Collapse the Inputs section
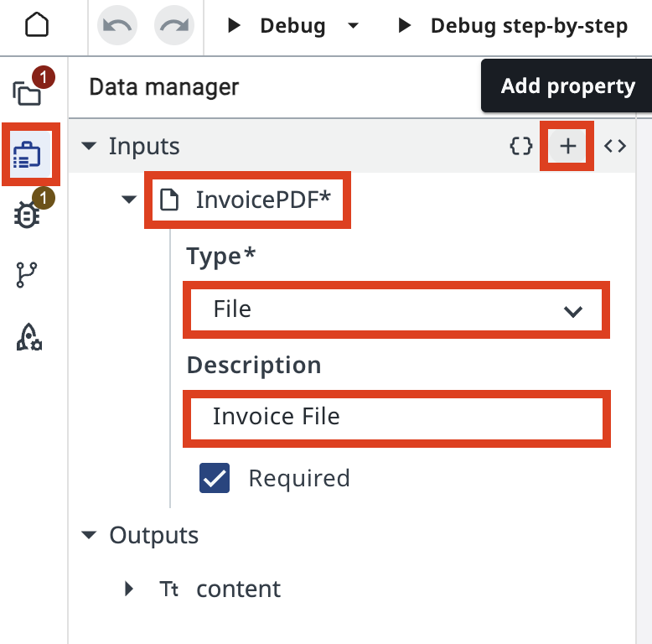This screenshot has width=652, height=644. pos(89,146)
